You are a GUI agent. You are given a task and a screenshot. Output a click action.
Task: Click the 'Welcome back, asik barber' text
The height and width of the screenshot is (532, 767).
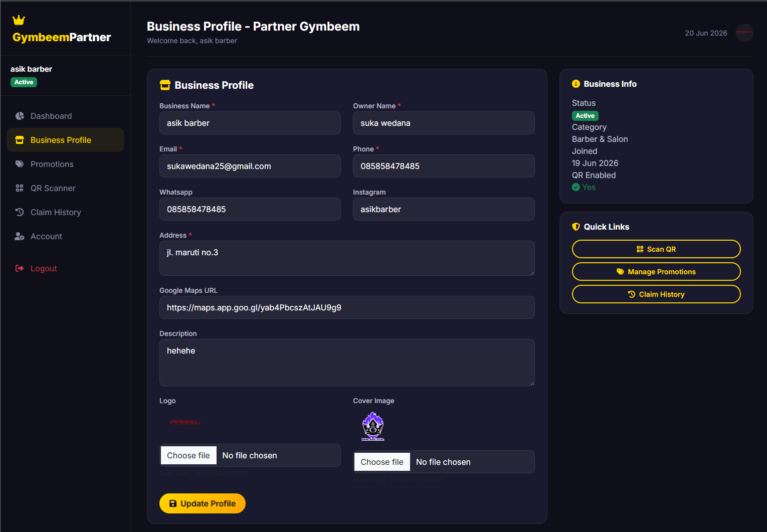tap(192, 41)
